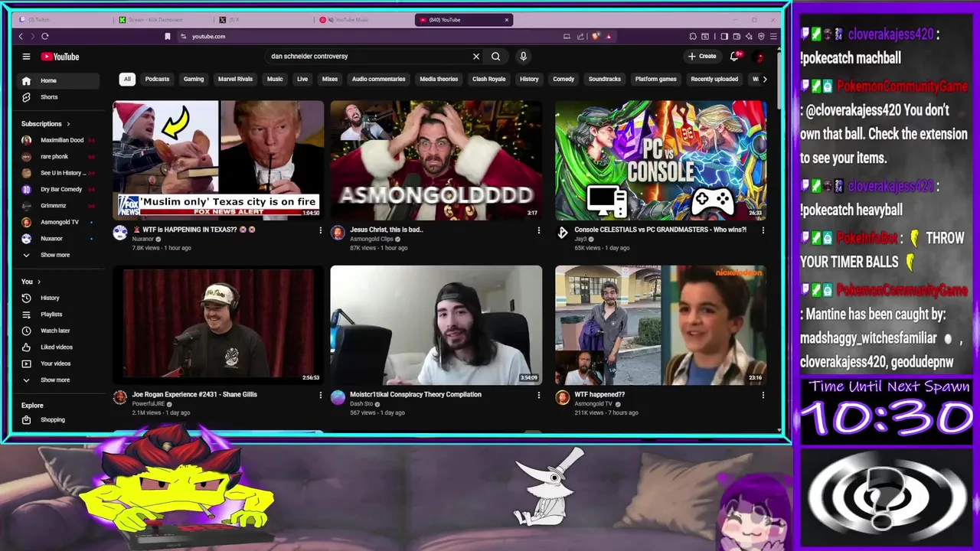Open Home in the sidebar
The height and width of the screenshot is (551, 980).
tap(57, 80)
